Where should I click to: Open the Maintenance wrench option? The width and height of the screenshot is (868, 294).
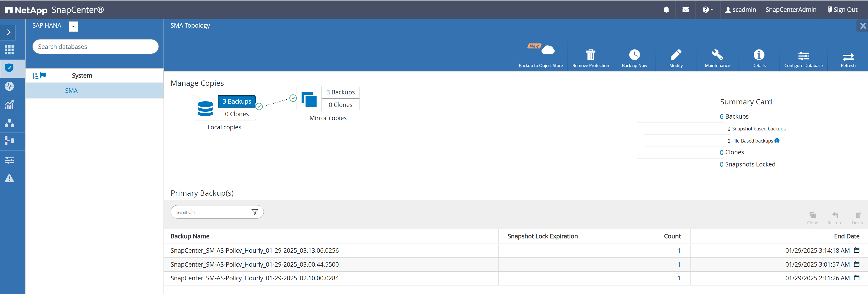click(717, 55)
